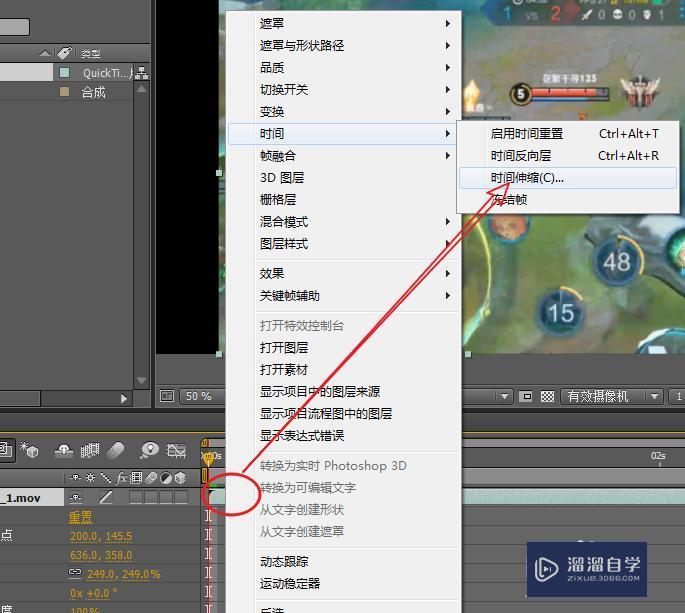
Task: Enable motion blur box on _1.mov layer
Action: (x=151, y=497)
